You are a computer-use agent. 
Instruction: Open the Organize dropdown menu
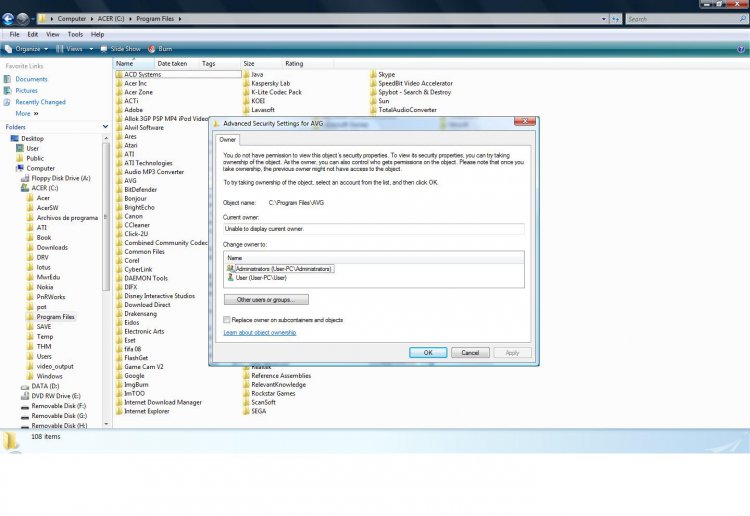[x=26, y=49]
